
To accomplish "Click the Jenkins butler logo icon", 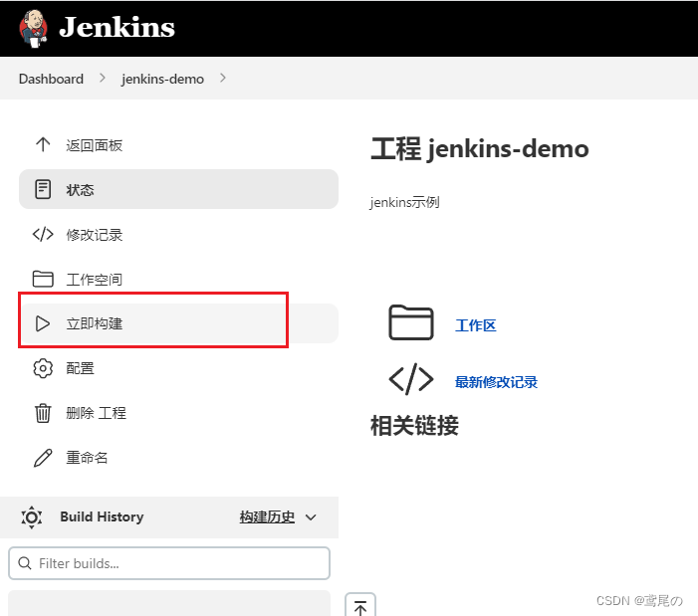I will point(34,28).
